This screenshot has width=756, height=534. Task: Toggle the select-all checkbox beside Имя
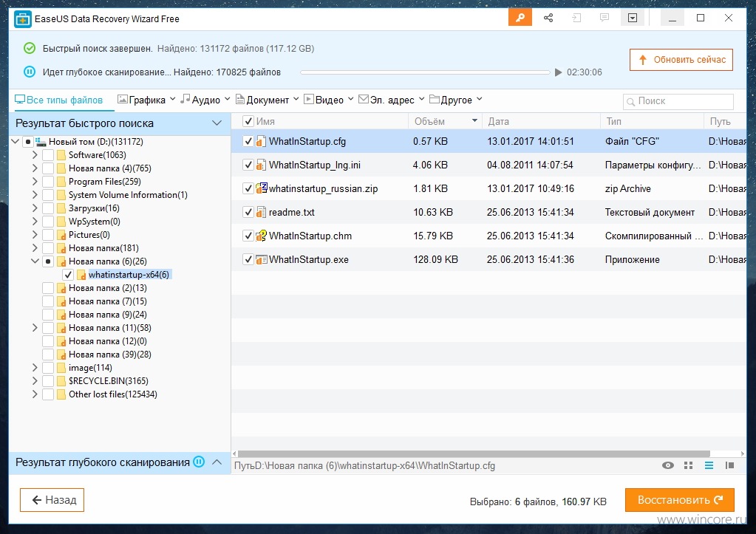click(x=248, y=121)
